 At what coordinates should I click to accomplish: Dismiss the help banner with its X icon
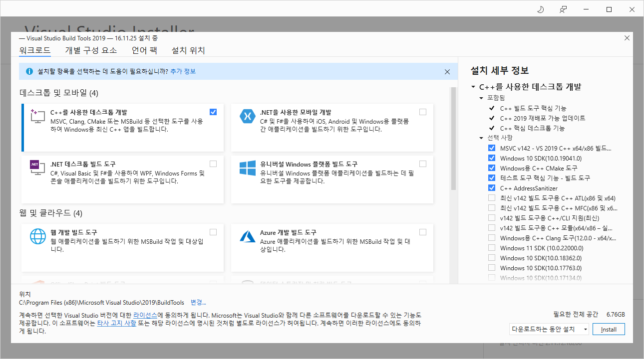[447, 72]
